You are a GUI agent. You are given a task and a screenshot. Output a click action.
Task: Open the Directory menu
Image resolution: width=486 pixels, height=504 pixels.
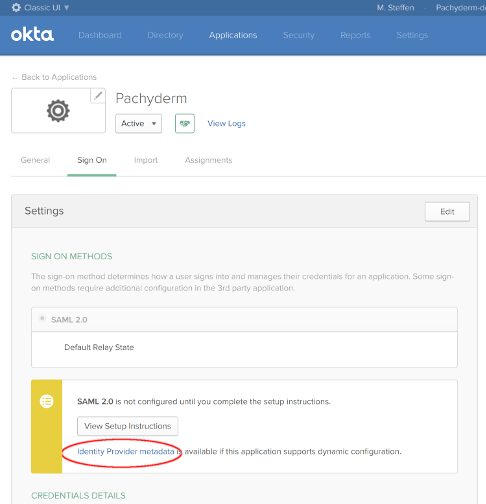click(165, 35)
